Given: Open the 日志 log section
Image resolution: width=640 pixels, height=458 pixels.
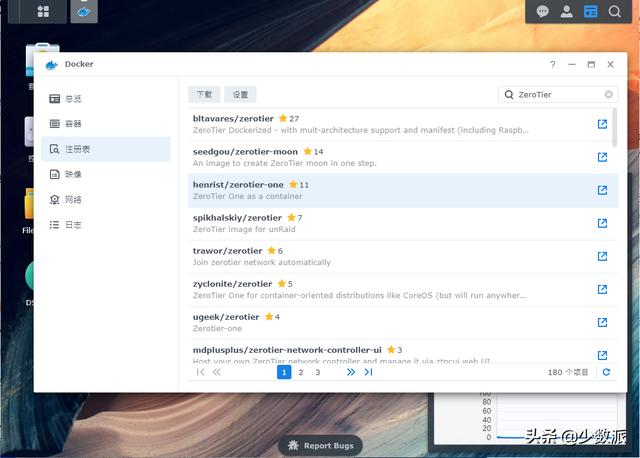Looking at the screenshot, I should [106, 225].
